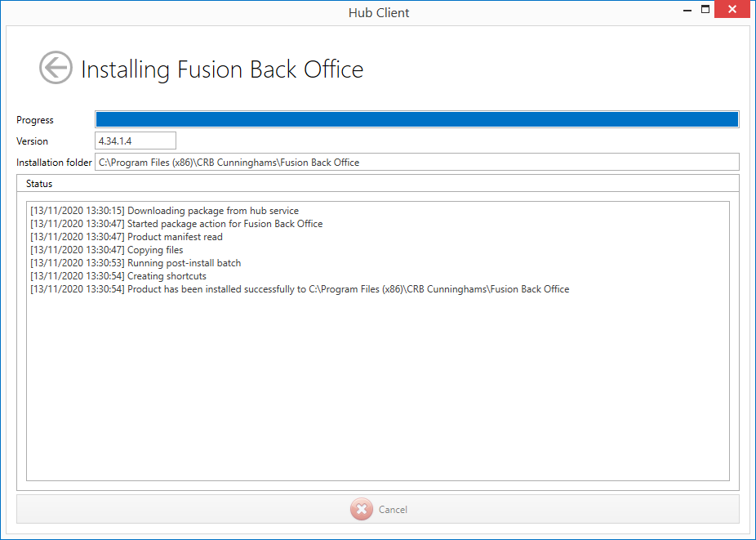Click the Version field showing 4.34.1.4

click(136, 141)
